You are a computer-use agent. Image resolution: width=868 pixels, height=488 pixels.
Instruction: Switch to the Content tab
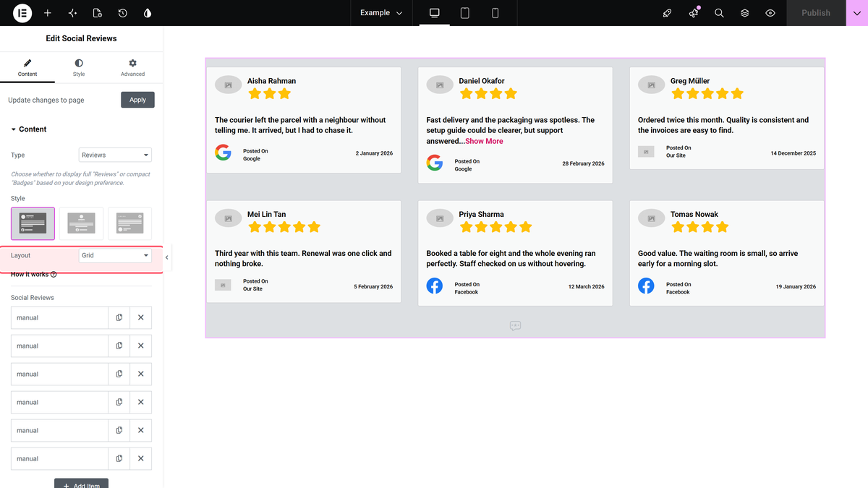pos(27,68)
